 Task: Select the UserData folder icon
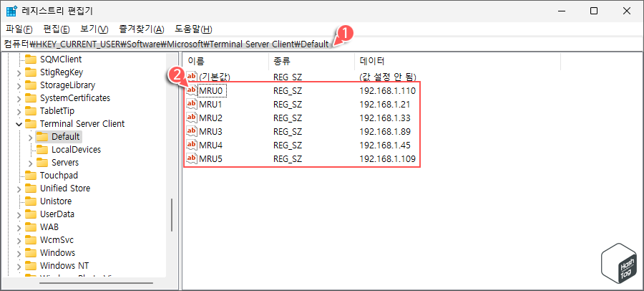pyautogui.click(x=30, y=214)
